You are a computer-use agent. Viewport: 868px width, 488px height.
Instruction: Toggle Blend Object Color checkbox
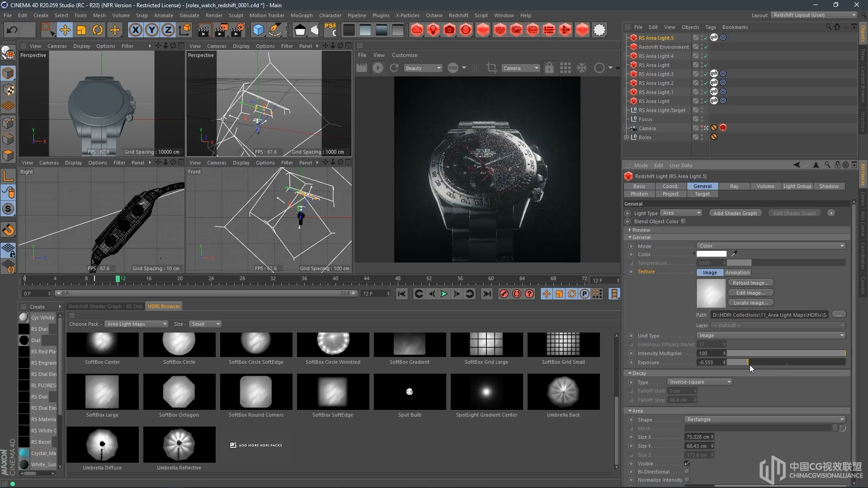683,221
